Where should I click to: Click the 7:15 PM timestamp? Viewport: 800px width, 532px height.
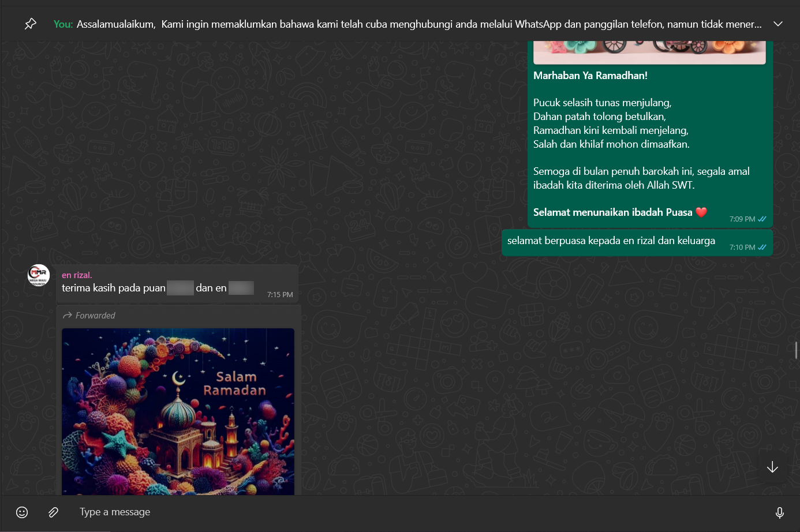click(280, 295)
